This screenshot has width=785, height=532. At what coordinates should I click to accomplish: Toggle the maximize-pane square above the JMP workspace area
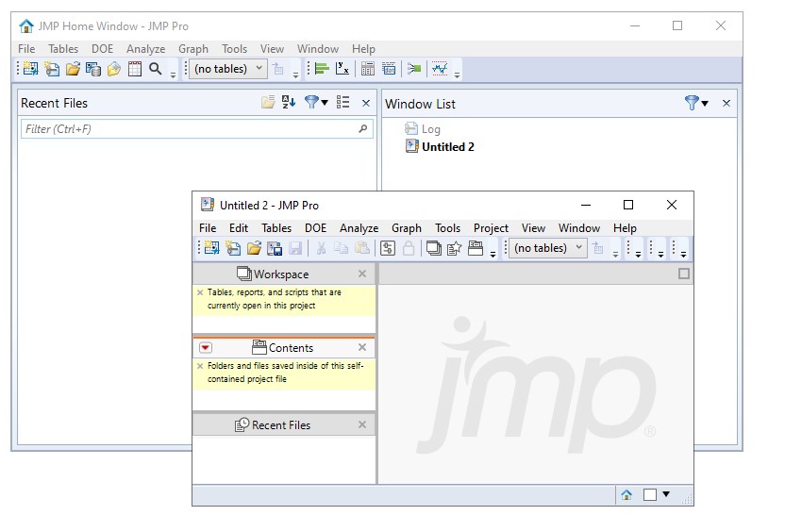point(684,274)
